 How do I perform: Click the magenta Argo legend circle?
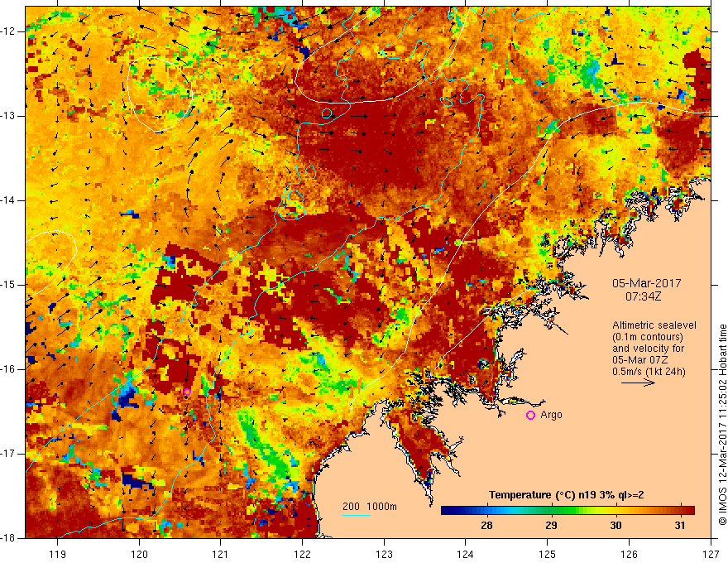[x=530, y=416]
